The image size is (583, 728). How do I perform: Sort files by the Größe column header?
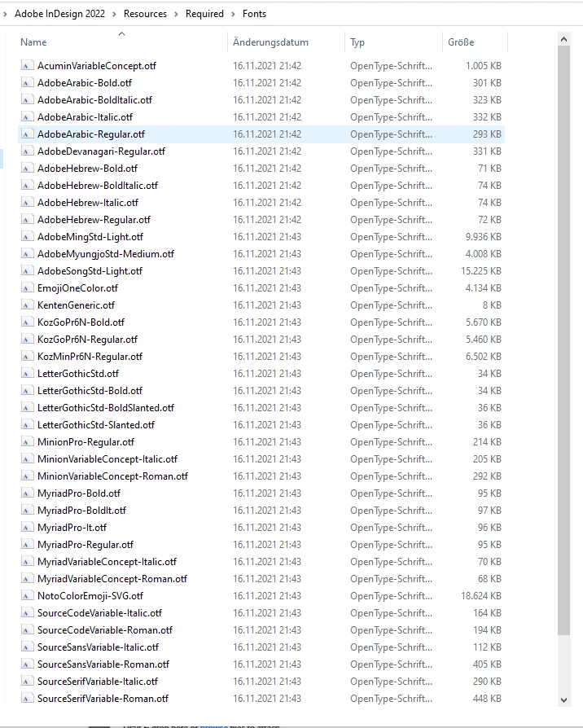coord(461,42)
